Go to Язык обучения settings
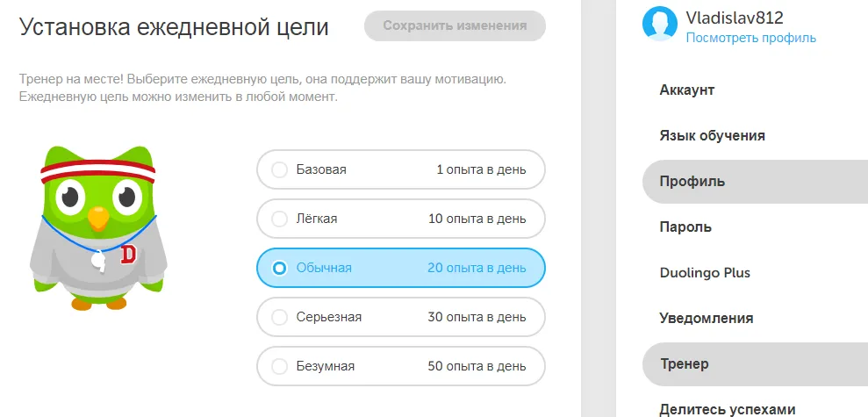This screenshot has width=868, height=417. tap(712, 136)
